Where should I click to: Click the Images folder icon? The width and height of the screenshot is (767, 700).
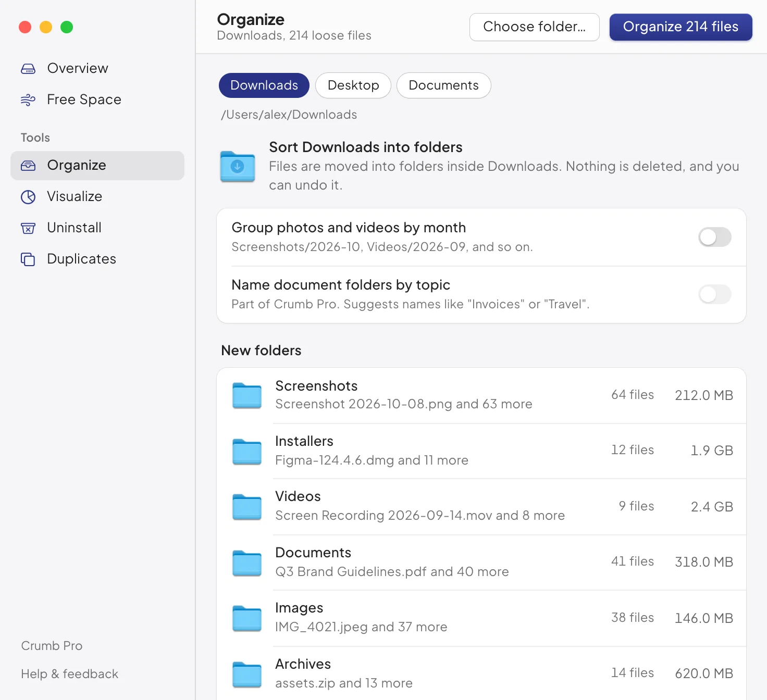pyautogui.click(x=247, y=618)
